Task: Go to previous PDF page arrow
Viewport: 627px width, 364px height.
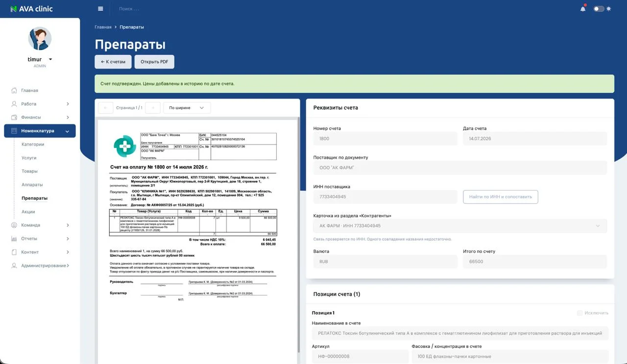Action: pos(105,108)
